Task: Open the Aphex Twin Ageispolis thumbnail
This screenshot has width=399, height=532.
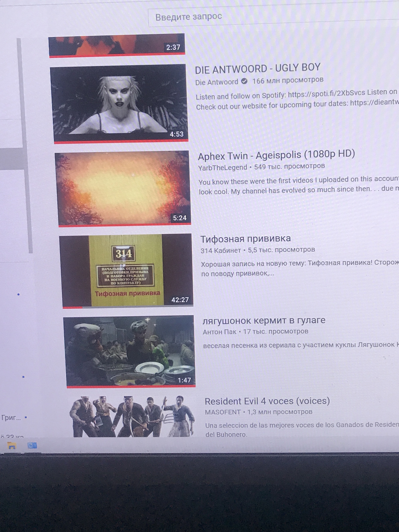Action: (123, 189)
